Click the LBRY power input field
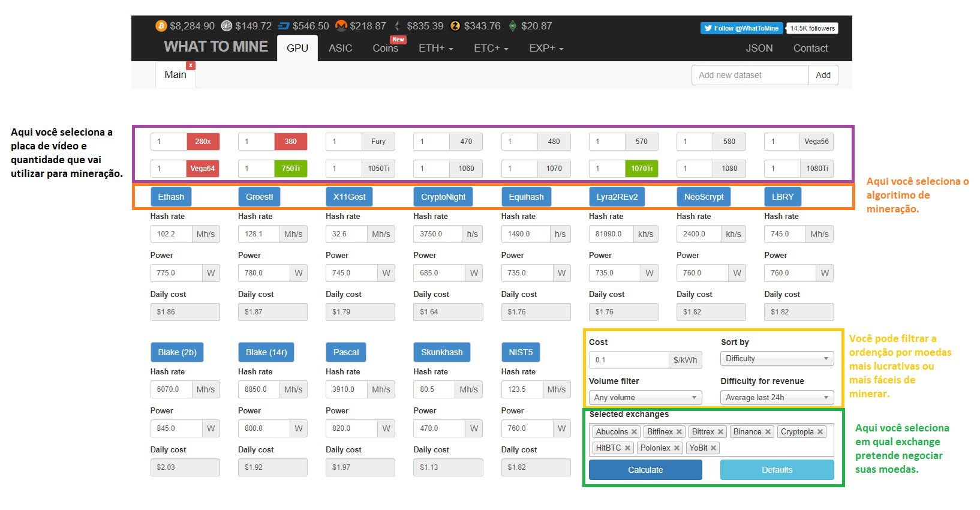The height and width of the screenshot is (510, 980). point(790,273)
